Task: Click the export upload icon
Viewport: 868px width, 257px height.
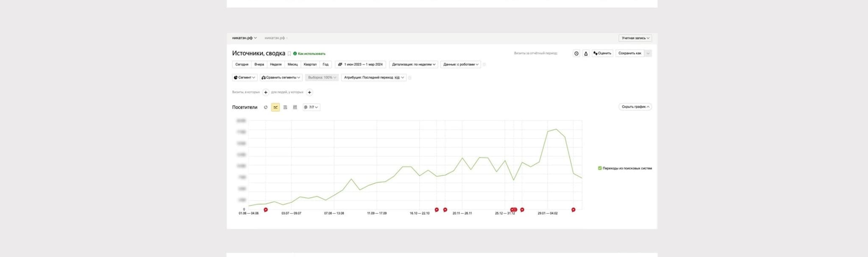Action: click(586, 53)
